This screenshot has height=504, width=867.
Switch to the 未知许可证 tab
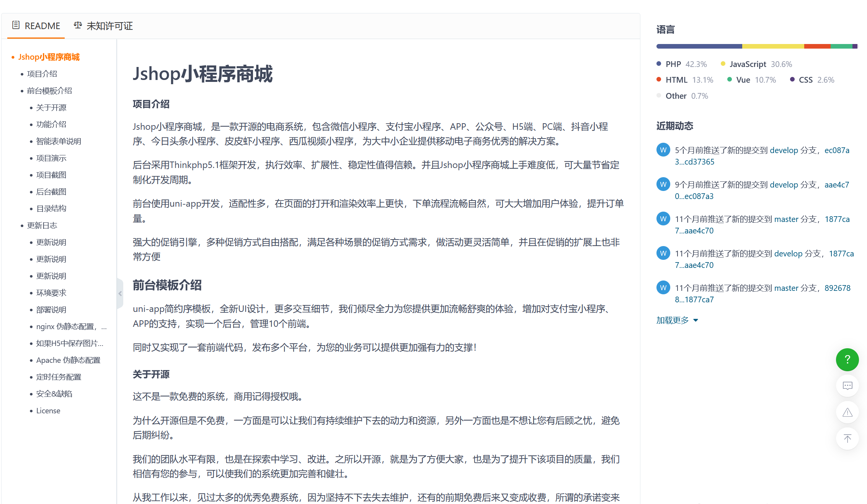[x=110, y=26]
